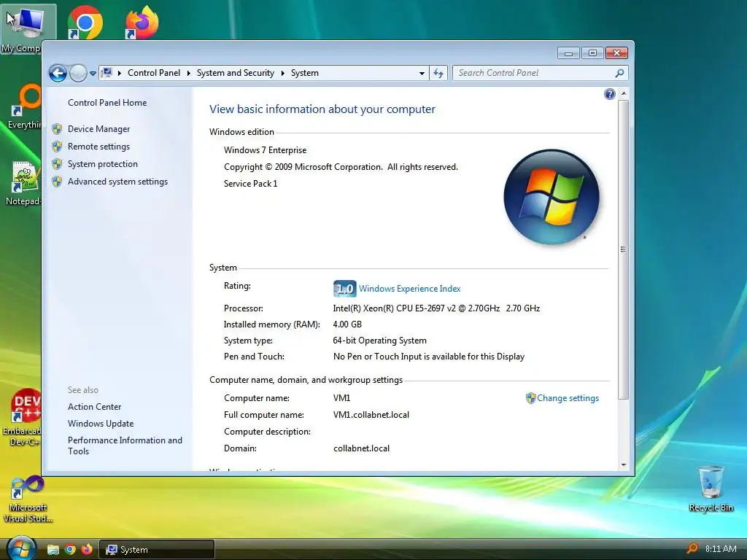Click Service Pack 1 text
Image resolution: width=747 pixels, height=560 pixels.
point(251,183)
